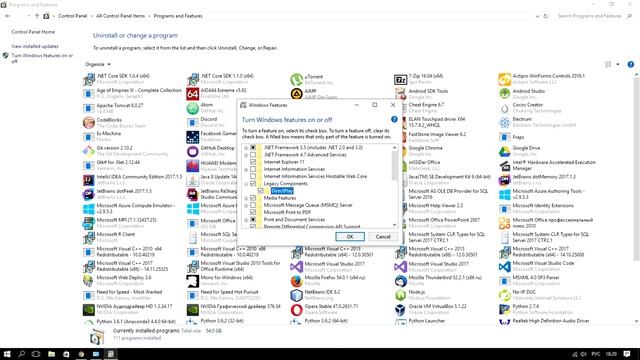Open Control Panel Home link
The height and width of the screenshot is (360, 640).
tap(33, 32)
